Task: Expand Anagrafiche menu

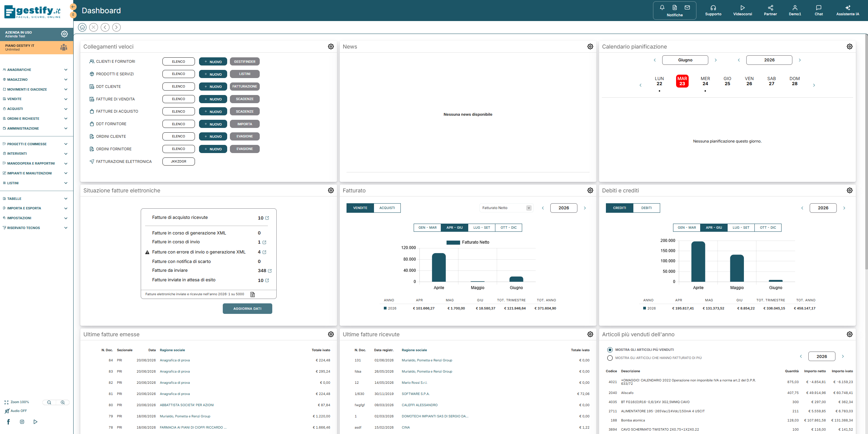Action: pyautogui.click(x=35, y=70)
